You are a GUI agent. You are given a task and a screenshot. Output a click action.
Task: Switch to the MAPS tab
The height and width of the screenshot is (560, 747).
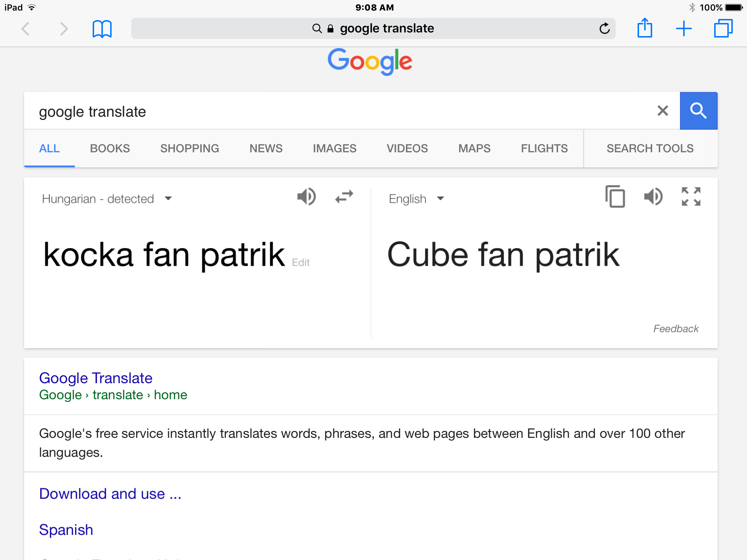coord(474,148)
